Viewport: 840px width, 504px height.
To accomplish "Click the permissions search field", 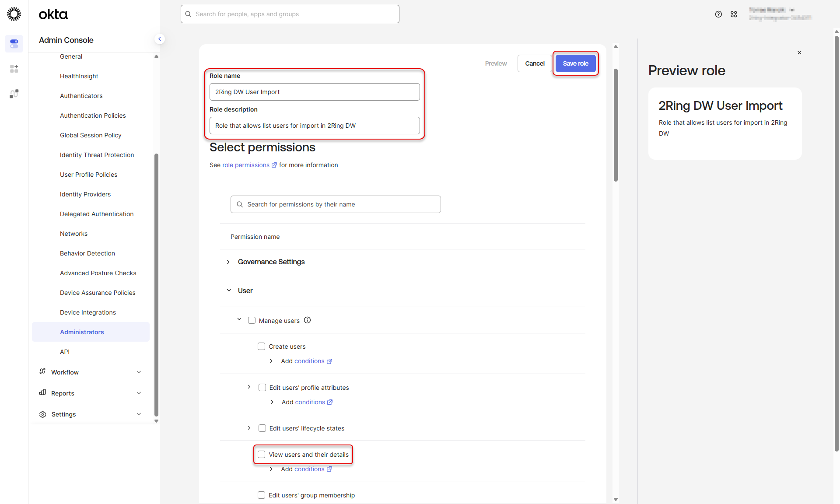I will [x=336, y=204].
